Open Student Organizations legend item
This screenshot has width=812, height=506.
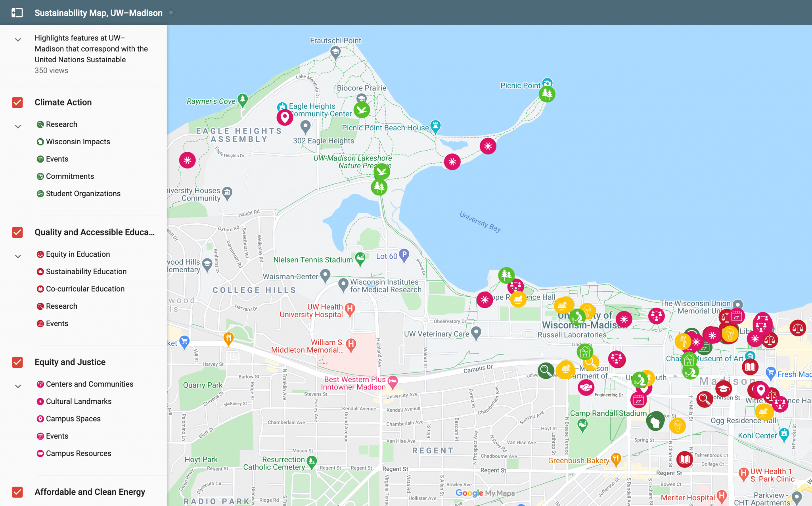pos(79,194)
